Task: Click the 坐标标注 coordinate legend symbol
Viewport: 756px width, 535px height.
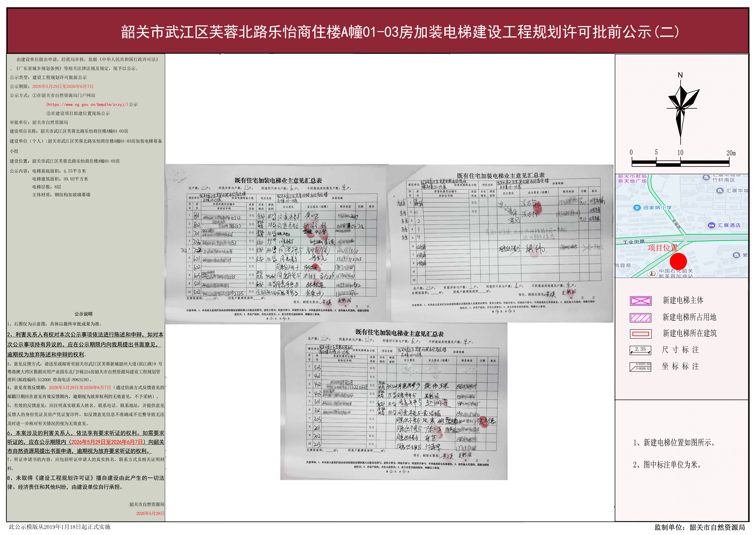Action: (x=640, y=367)
